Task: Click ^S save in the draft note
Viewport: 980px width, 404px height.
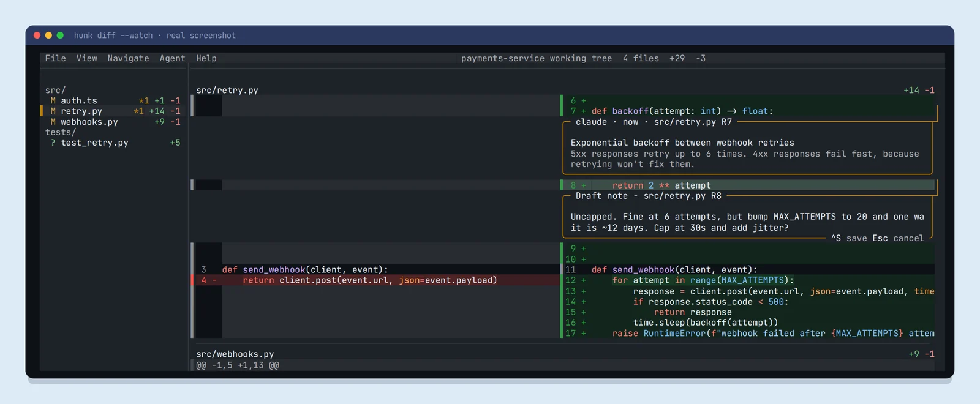Action: click(849, 238)
